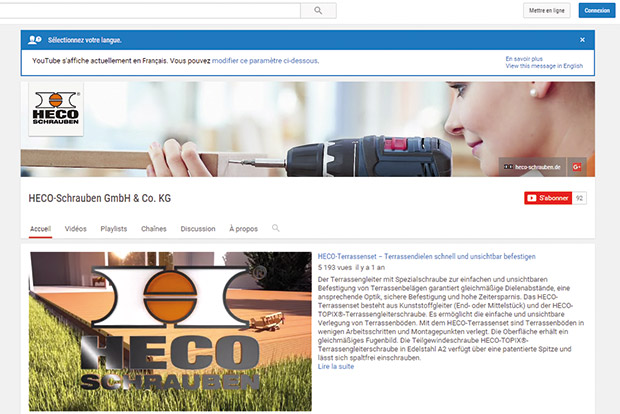The image size is (620, 414).
Task: Click View this message in English
Action: (x=544, y=66)
